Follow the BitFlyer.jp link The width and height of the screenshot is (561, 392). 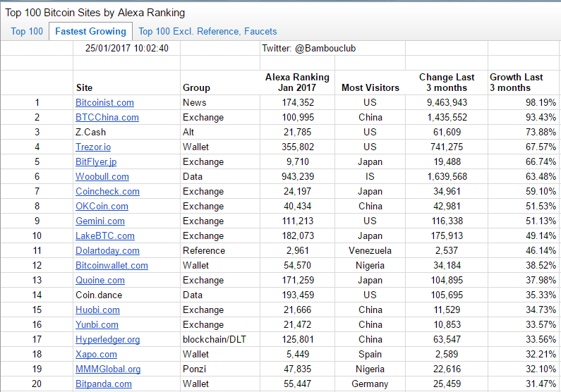pos(96,162)
